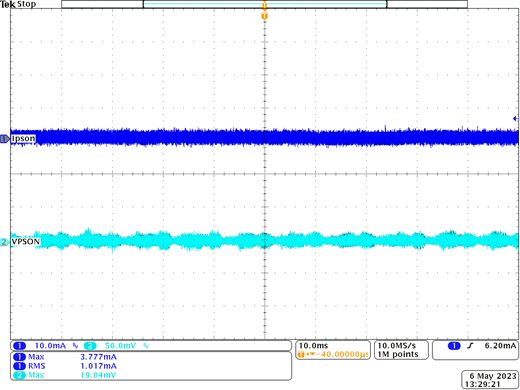Click the record view bar at top
The image size is (520, 390).
click(x=264, y=4)
